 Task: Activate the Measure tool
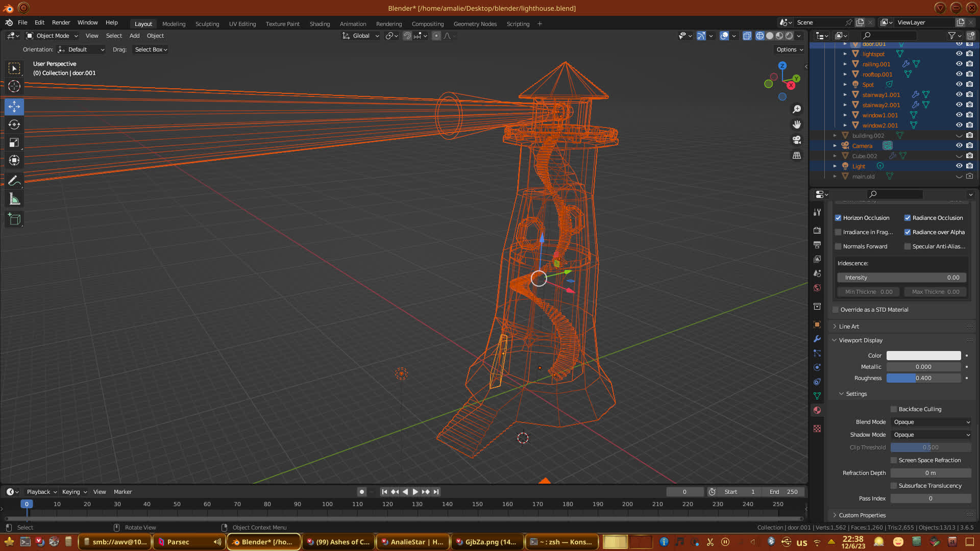pos(14,199)
